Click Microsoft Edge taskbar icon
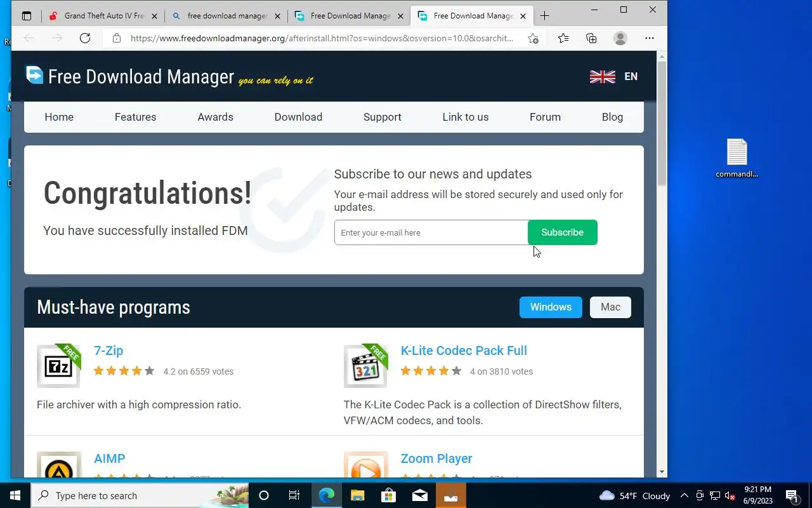812x508 pixels. pos(326,495)
